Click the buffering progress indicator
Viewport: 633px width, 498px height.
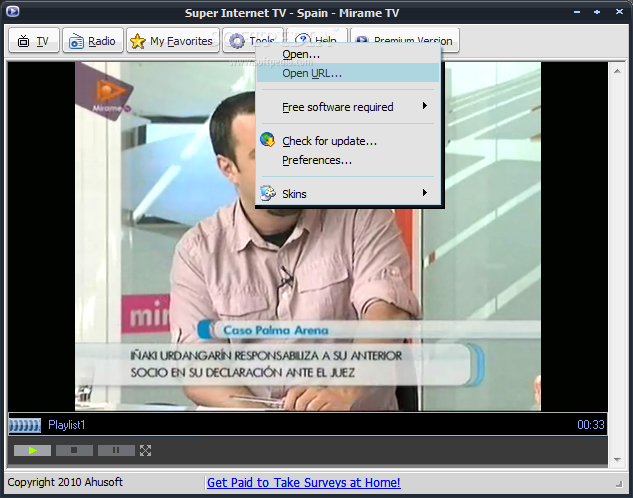25,425
